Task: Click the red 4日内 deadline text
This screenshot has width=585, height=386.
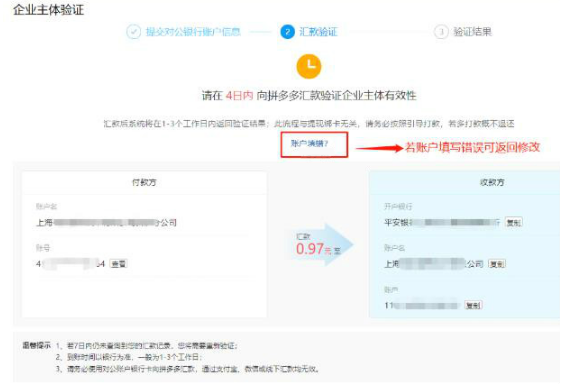Action: tap(240, 96)
